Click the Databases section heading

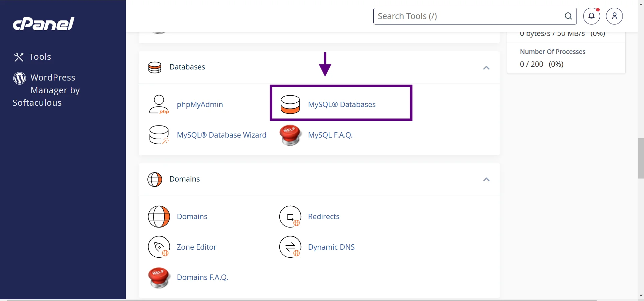187,67
